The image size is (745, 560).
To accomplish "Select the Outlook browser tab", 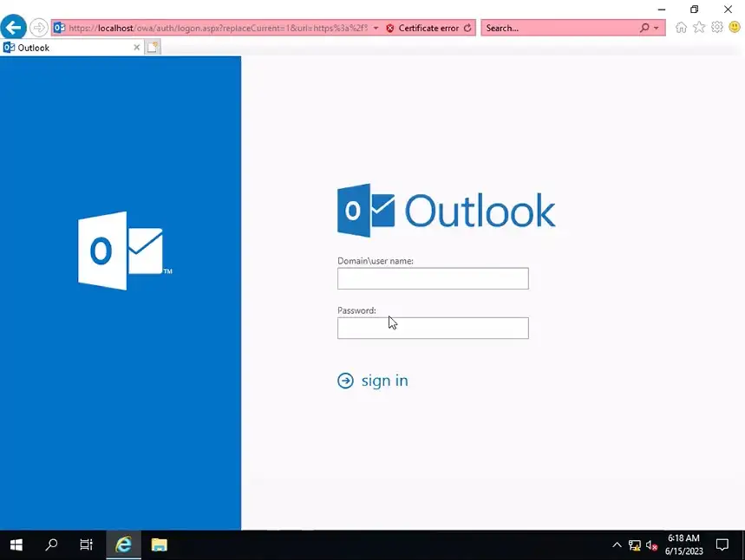I will pyautogui.click(x=69, y=48).
